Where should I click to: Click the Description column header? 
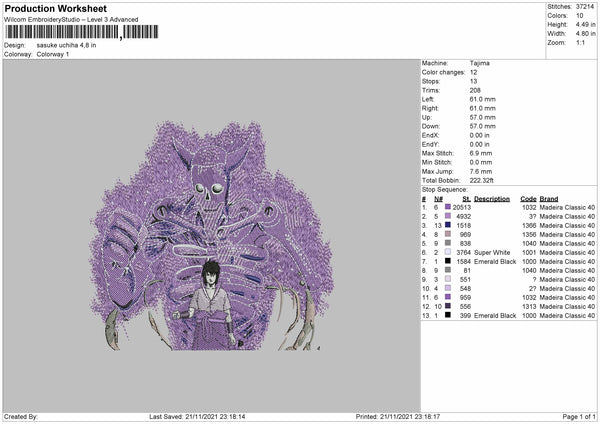pos(492,199)
